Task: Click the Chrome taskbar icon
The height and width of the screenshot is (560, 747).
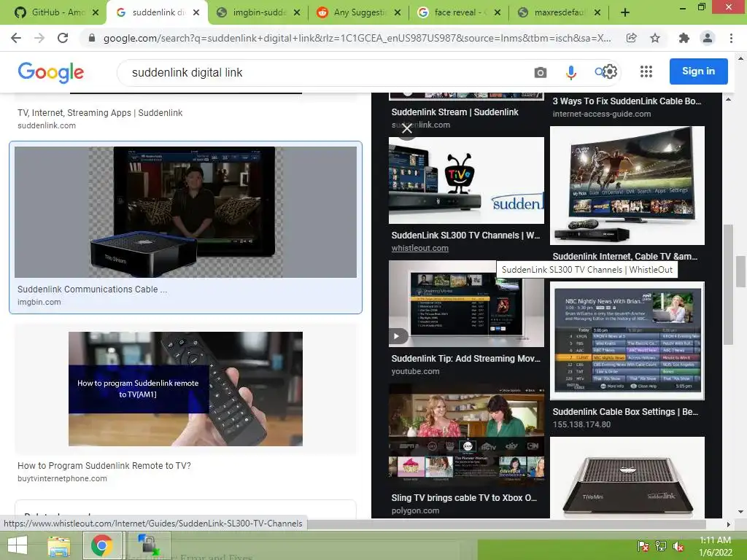Action: click(x=102, y=545)
